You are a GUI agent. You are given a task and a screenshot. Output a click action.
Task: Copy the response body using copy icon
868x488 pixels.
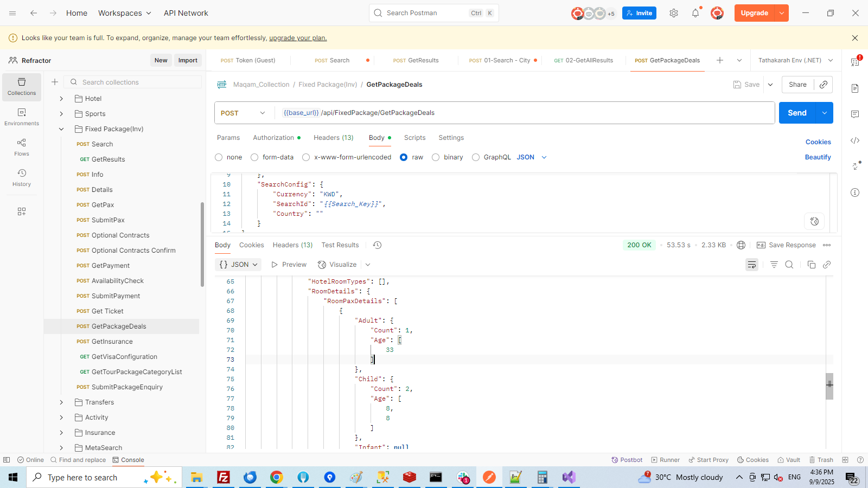click(812, 265)
